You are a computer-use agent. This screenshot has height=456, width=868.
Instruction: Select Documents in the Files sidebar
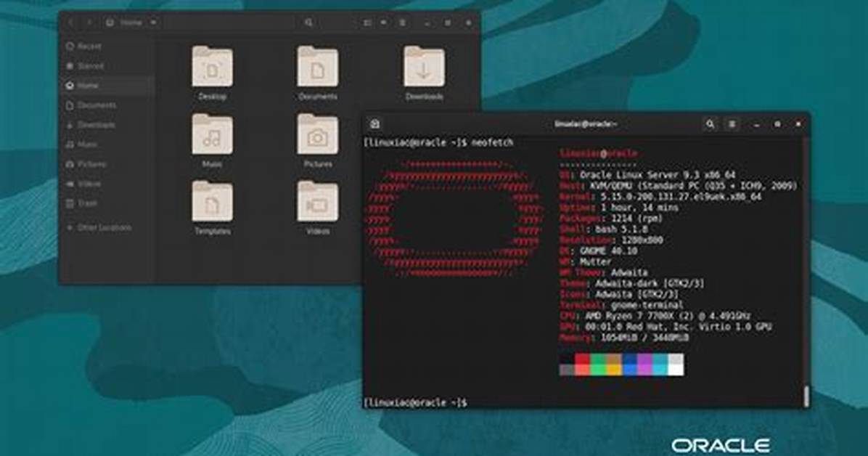[107, 105]
